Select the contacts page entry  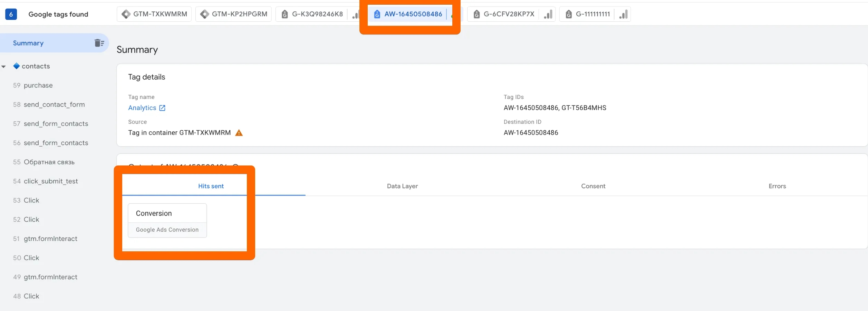36,66
